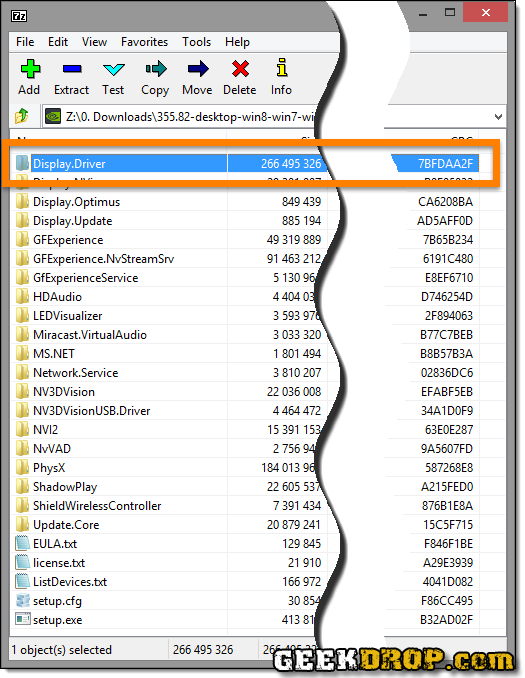This screenshot has height=678, width=525.
Task: Click the Copy arrow icon
Action: pyautogui.click(x=156, y=69)
